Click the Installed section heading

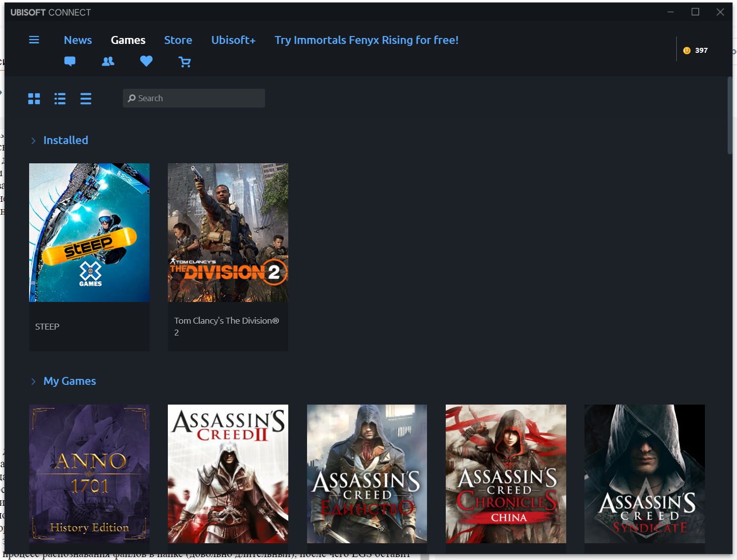pyautogui.click(x=66, y=140)
